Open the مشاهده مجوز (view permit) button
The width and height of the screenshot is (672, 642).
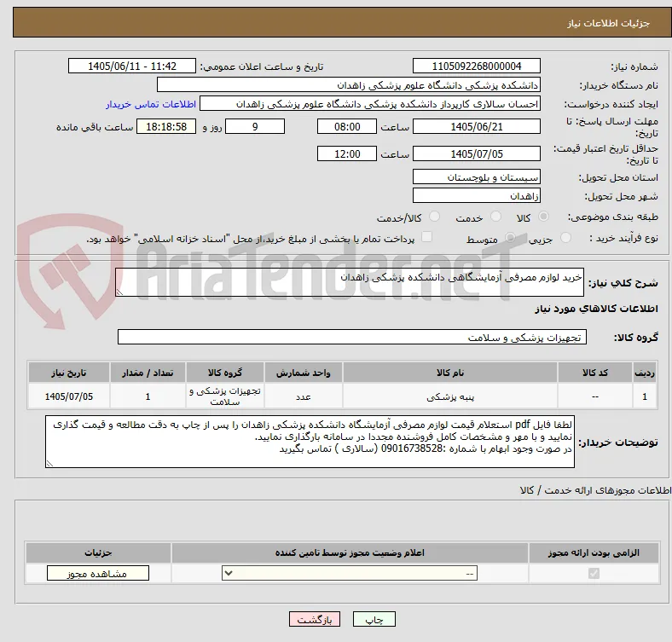(98, 574)
